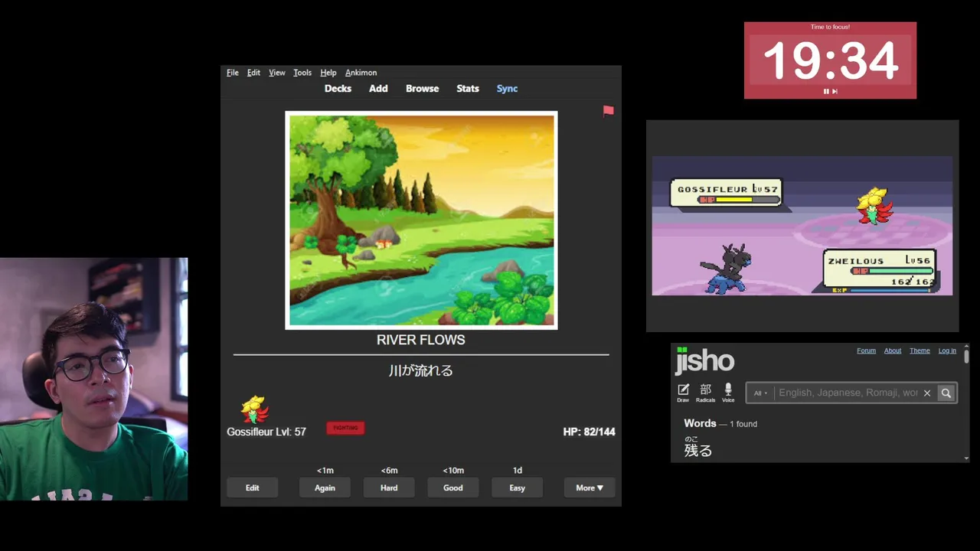The width and height of the screenshot is (980, 551).
Task: Skip to next focus timer session
Action: pos(835,91)
